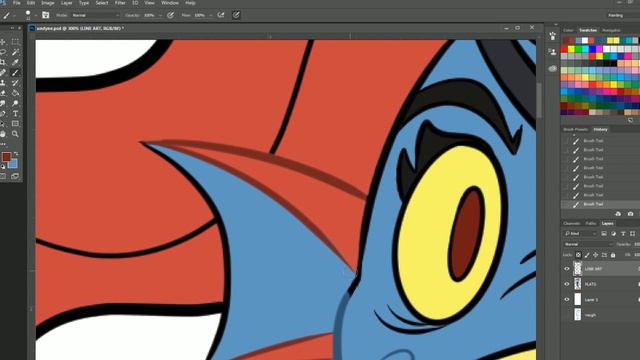Click the foreground color swatch
The height and width of the screenshot is (360, 640).
click(6, 157)
